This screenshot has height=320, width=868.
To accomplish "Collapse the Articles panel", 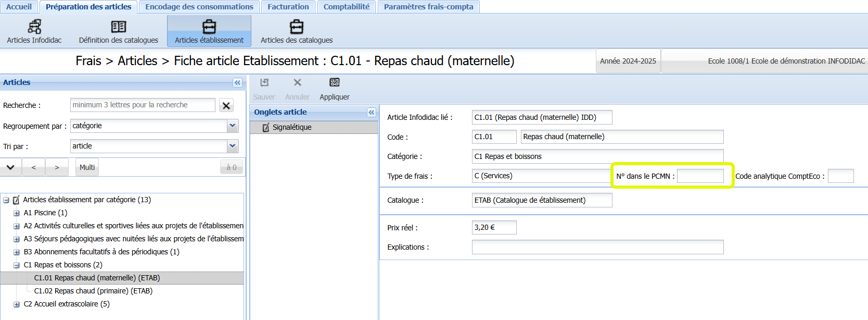I will [237, 82].
